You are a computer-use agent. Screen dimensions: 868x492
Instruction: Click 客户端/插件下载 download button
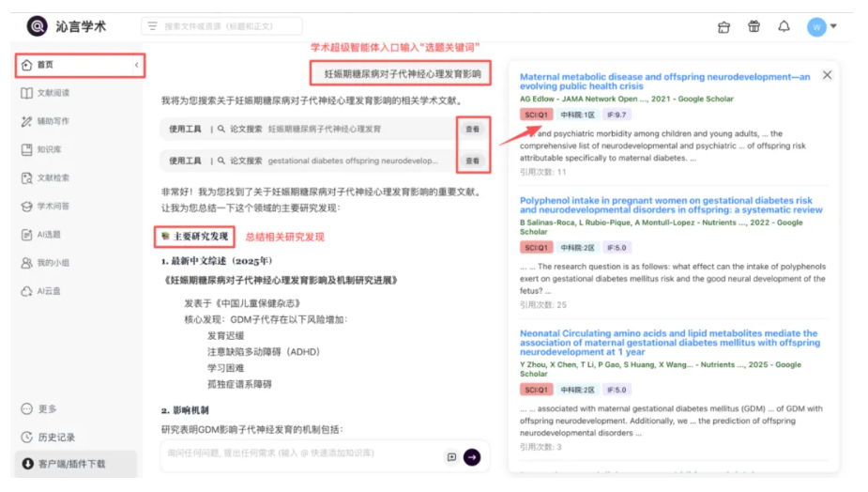pyautogui.click(x=71, y=464)
